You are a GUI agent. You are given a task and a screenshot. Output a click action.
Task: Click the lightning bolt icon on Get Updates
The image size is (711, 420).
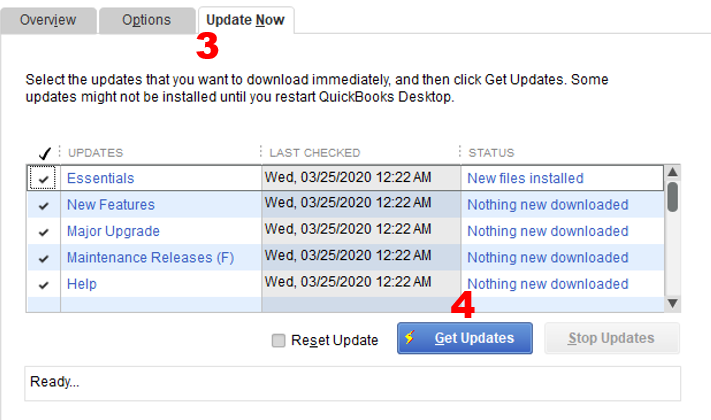pos(410,338)
